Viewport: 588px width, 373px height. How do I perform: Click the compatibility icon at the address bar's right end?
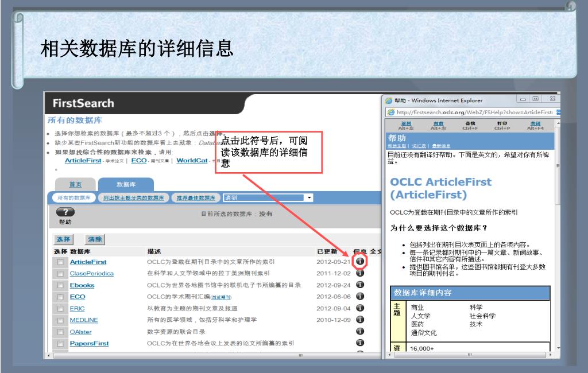pyautogui.click(x=558, y=112)
